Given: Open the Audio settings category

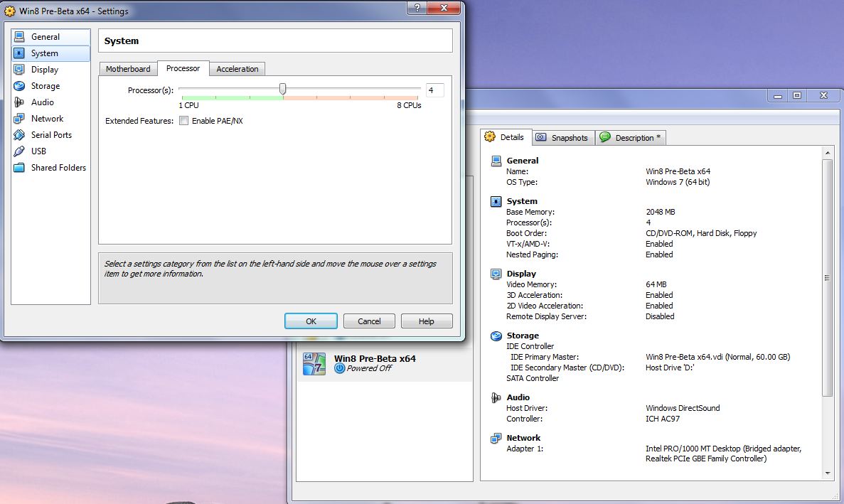Looking at the screenshot, I should coord(42,102).
